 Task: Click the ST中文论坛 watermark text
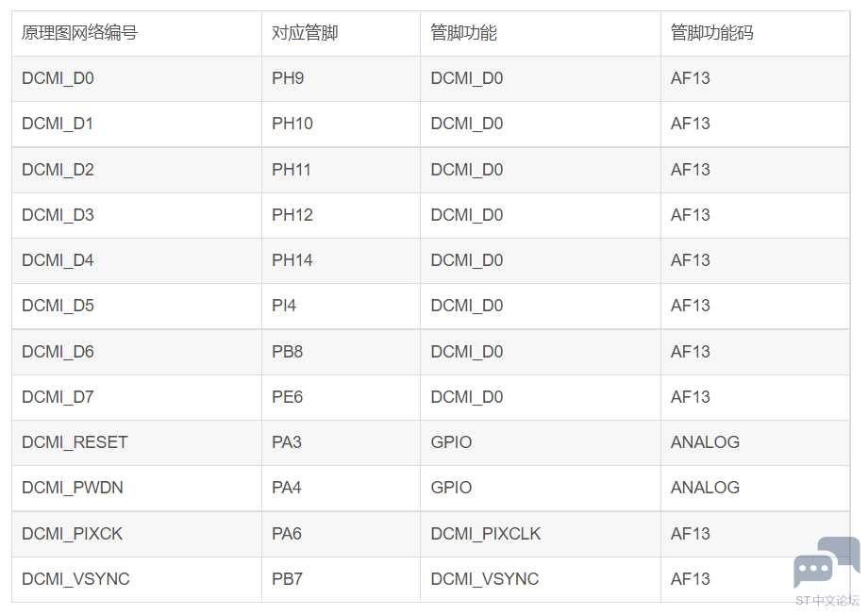coord(827,601)
